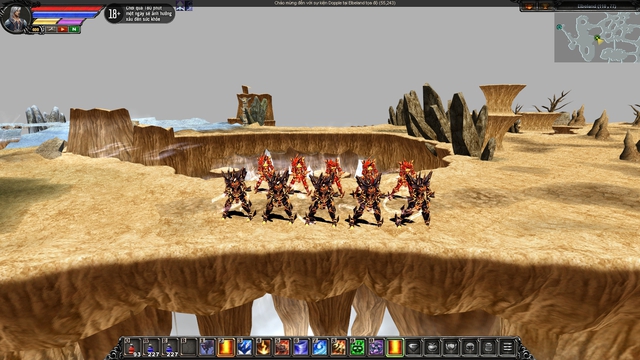Click the grey diamond shop icon
The image size is (640, 360).
coord(413,348)
